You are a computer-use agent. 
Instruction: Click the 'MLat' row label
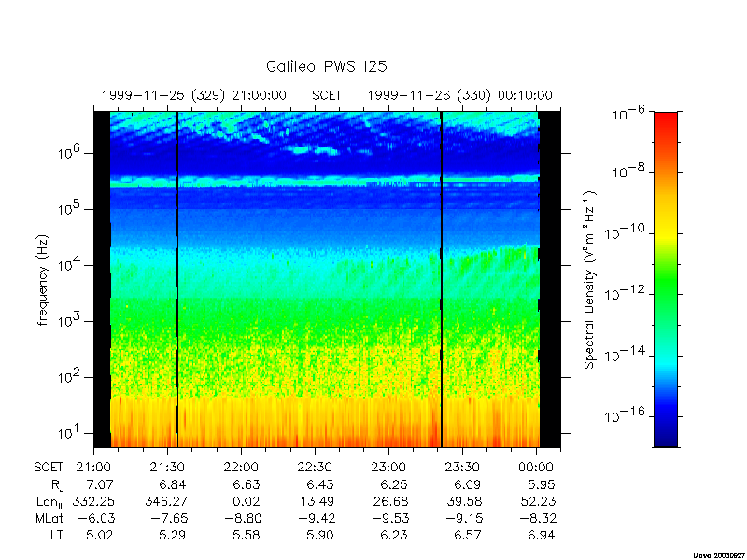click(x=49, y=518)
